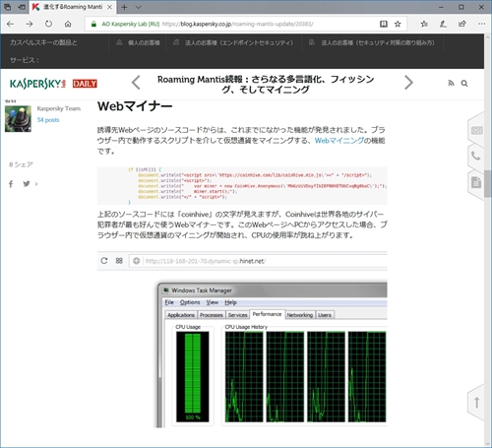The image size is (492, 448).
Task: Go back using the browser back arrow
Action: tap(10, 24)
